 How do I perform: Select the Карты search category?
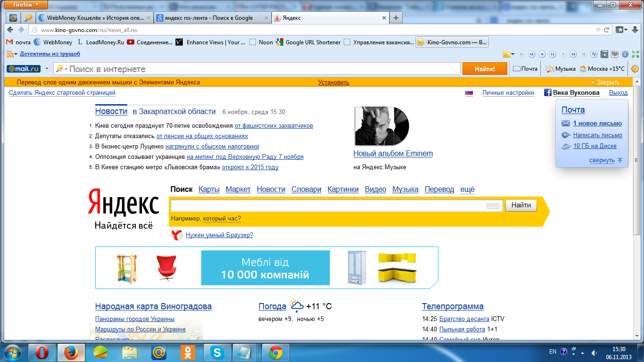pyautogui.click(x=209, y=189)
